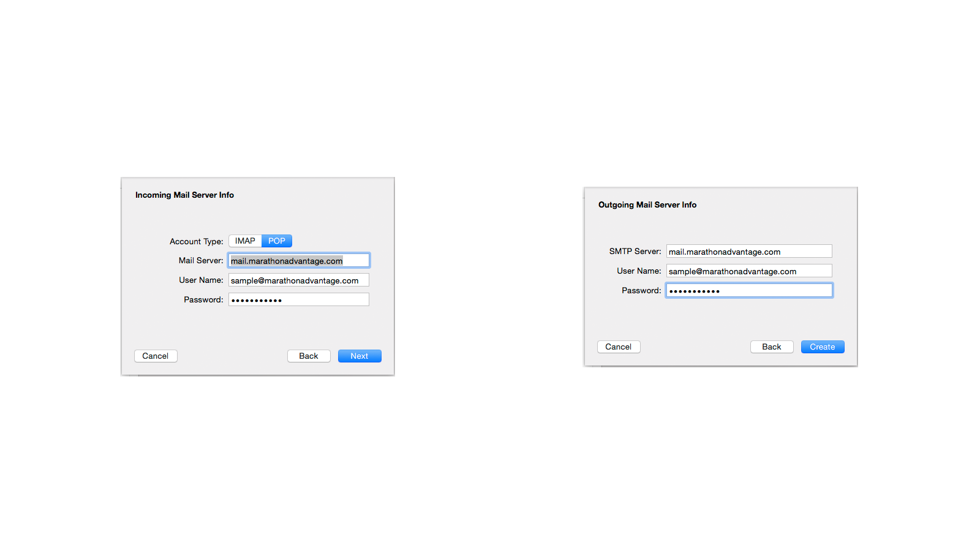Select POP account type
The width and height of the screenshot is (980, 551).
(277, 241)
